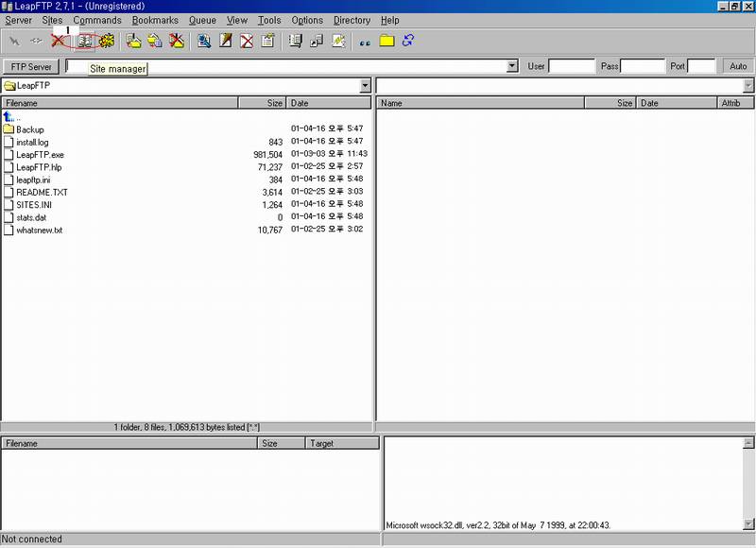Open the Directory menu
This screenshot has height=548, width=756.
pyautogui.click(x=352, y=20)
